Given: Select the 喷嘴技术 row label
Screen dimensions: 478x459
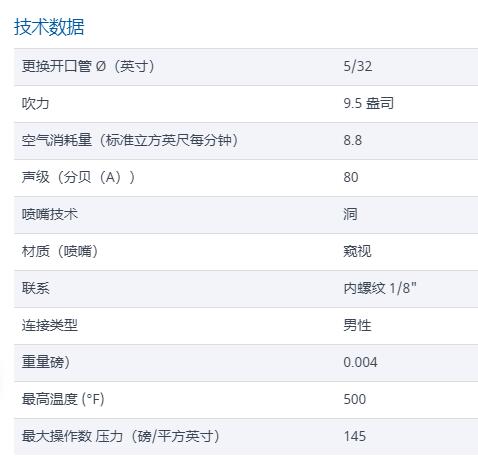Looking at the screenshot, I should tap(50, 214).
